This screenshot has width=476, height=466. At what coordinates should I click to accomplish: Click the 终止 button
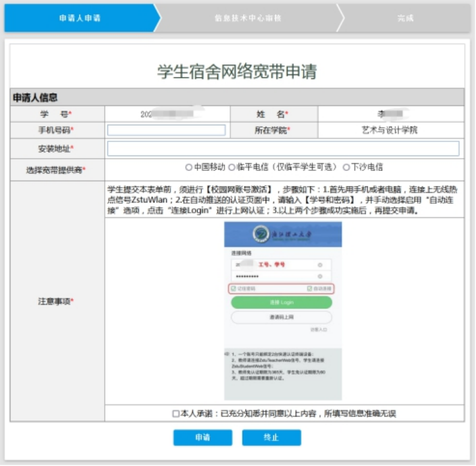pos(271,437)
